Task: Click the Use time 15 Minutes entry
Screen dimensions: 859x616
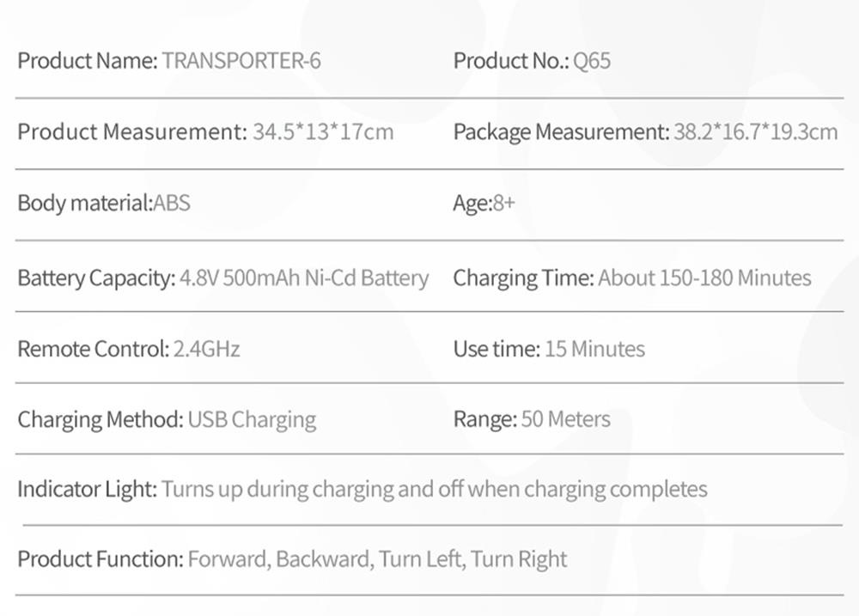Action: tap(549, 349)
